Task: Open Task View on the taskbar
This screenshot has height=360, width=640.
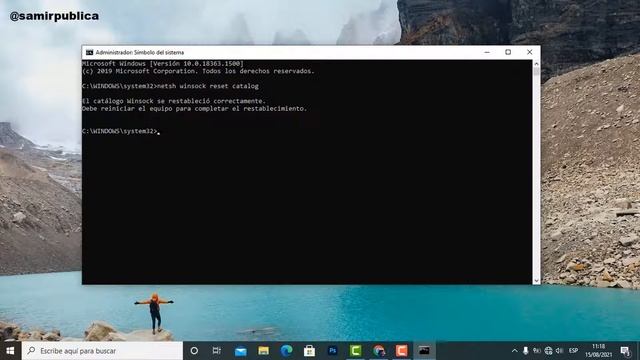Action: click(217, 351)
